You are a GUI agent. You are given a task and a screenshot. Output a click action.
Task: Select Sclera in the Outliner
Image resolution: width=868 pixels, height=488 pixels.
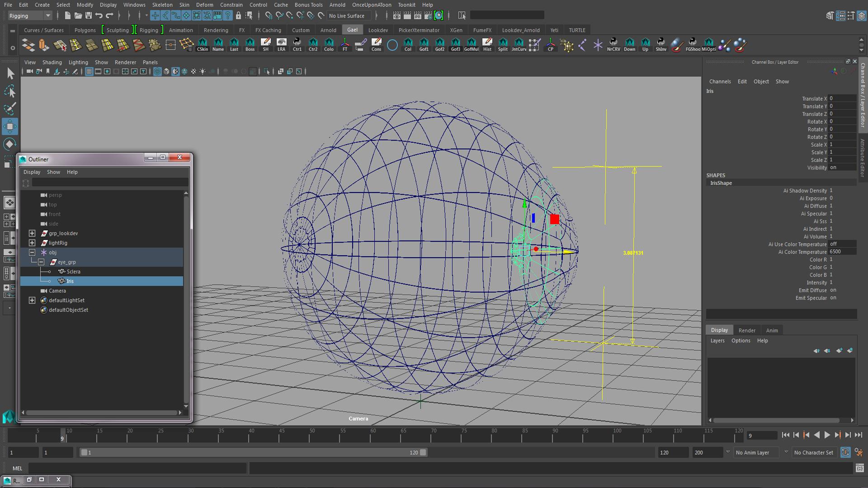[x=73, y=272]
